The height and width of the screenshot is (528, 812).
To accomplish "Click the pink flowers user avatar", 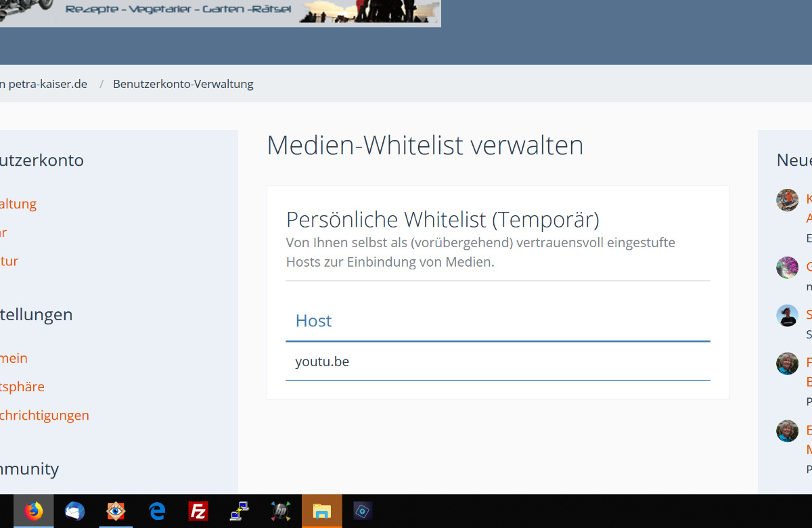I will click(787, 267).
